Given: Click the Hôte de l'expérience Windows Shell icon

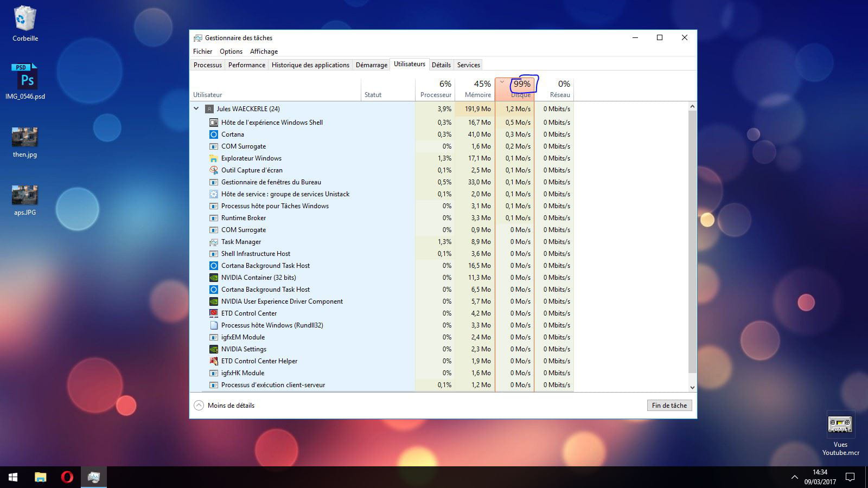Looking at the screenshot, I should tap(214, 123).
